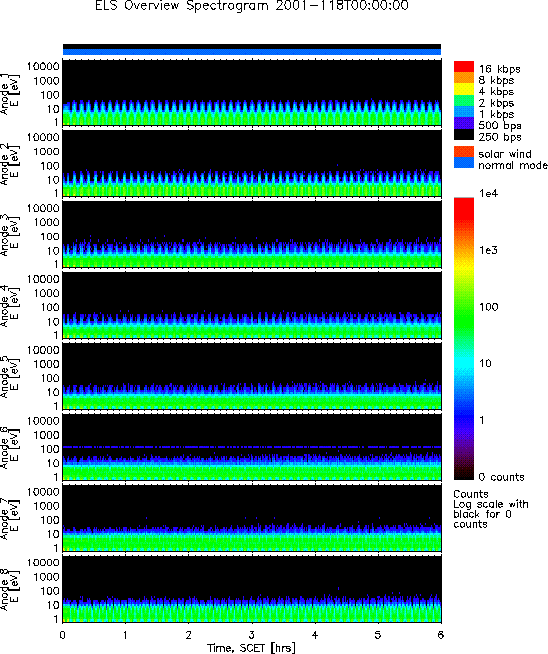The width and height of the screenshot is (548, 654).
Task: Click the '1 kbps' legend label
Action: coord(496,114)
